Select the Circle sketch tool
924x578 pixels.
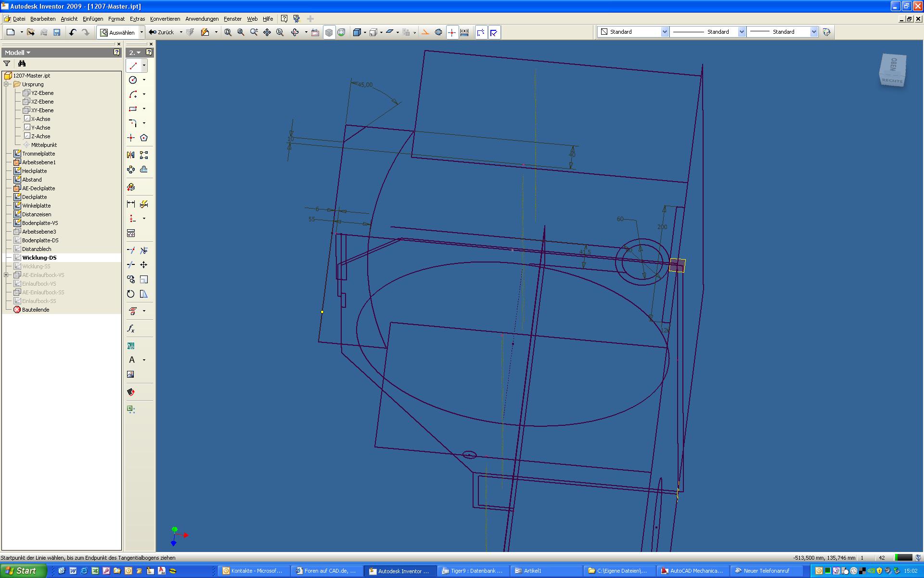(x=133, y=80)
